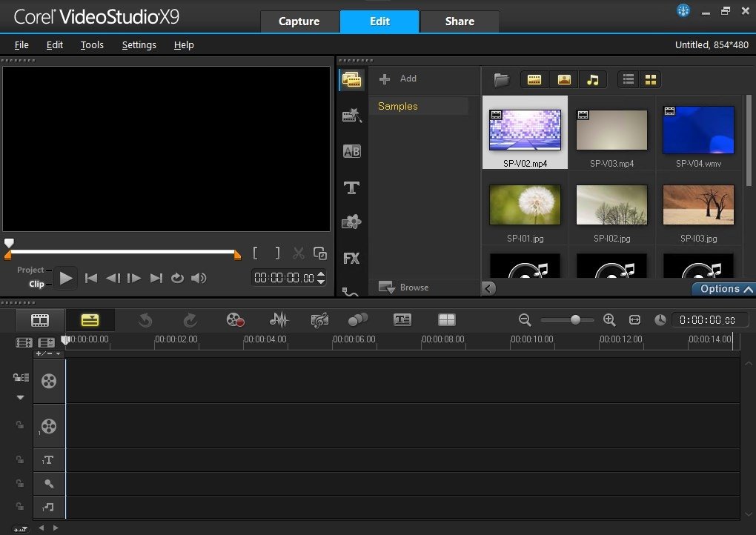Click Add to create new folder
756x535 pixels.
(x=398, y=79)
